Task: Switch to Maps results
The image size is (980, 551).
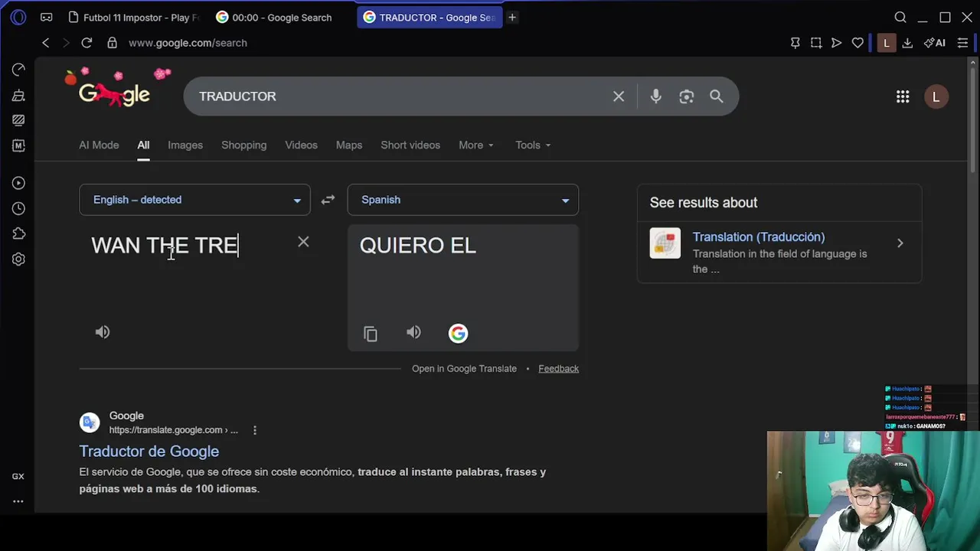Action: coord(349,145)
